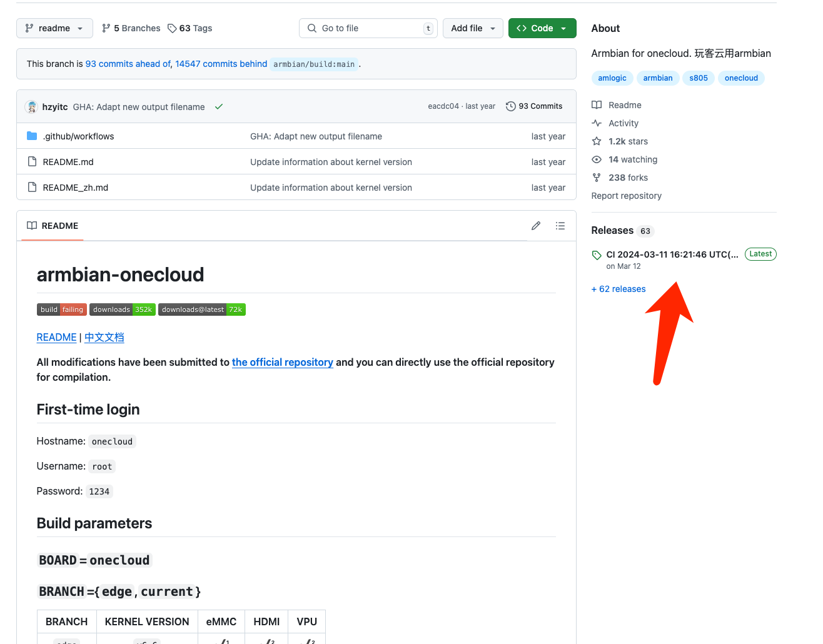
Task: Open the README language link
Action: 56,338
